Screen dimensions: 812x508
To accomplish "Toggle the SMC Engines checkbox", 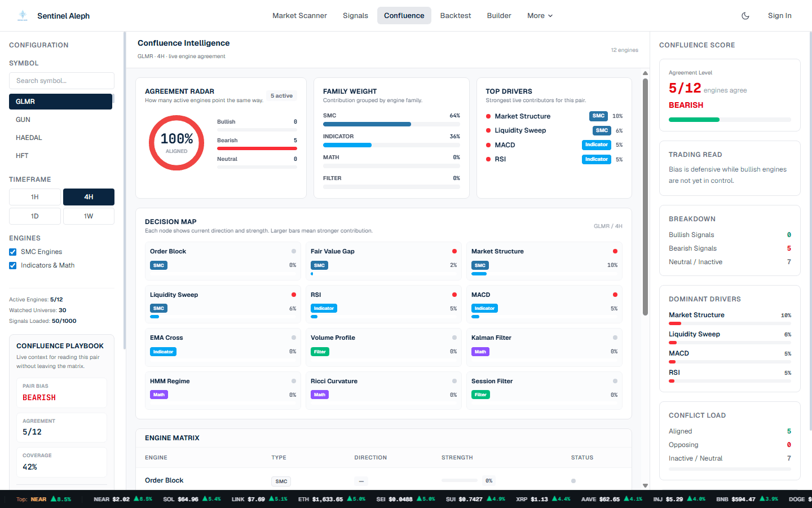I will [13, 252].
